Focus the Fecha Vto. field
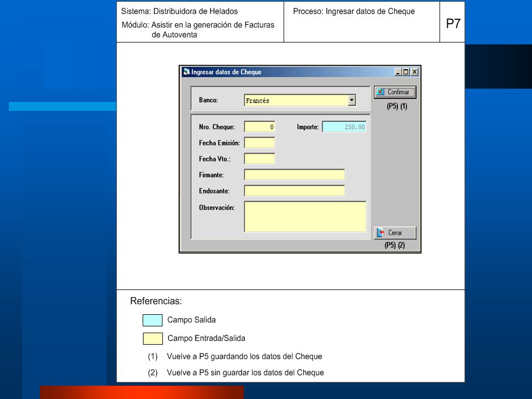The height and width of the screenshot is (399, 532). [x=259, y=158]
